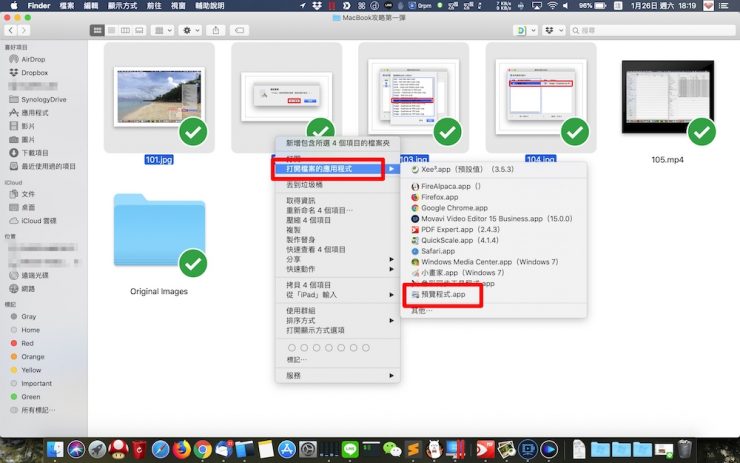Image resolution: width=740 pixels, height=463 pixels.
Task: Switch to icon view in toolbar
Action: pyautogui.click(x=99, y=31)
